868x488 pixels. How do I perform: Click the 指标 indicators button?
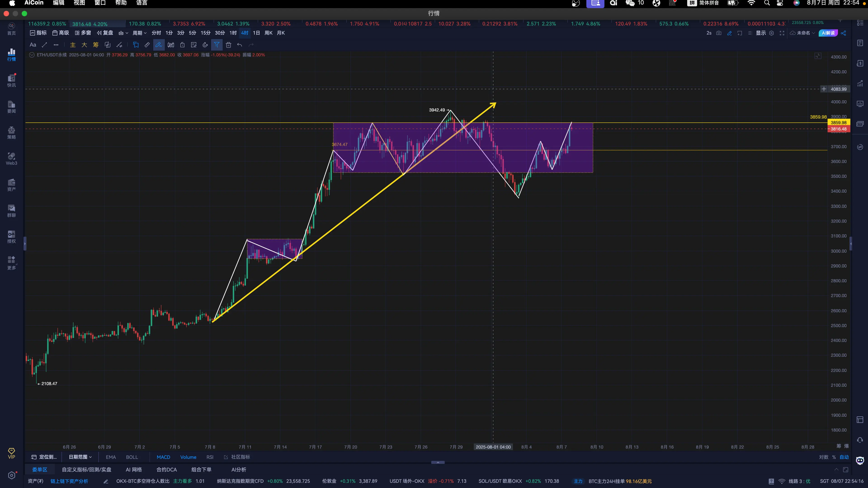point(38,33)
